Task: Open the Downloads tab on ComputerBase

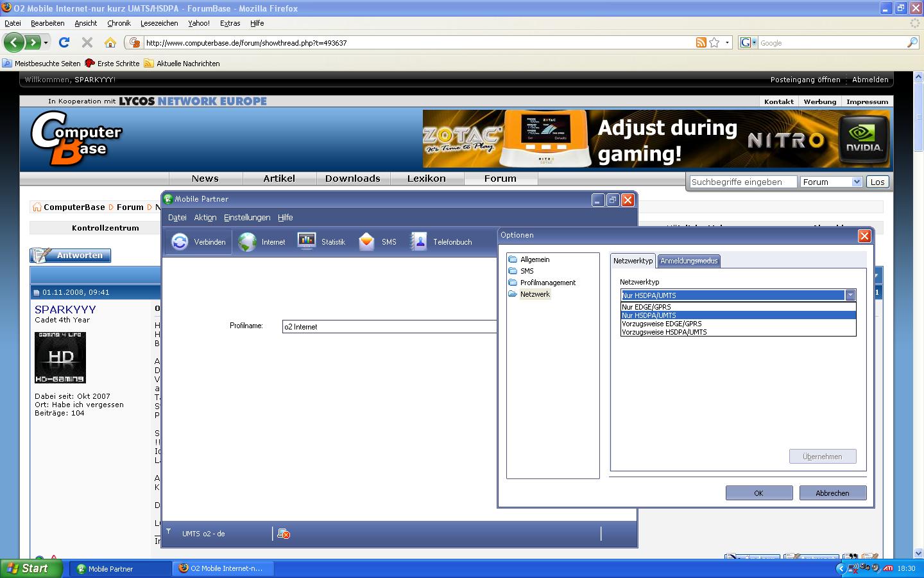Action: click(353, 179)
